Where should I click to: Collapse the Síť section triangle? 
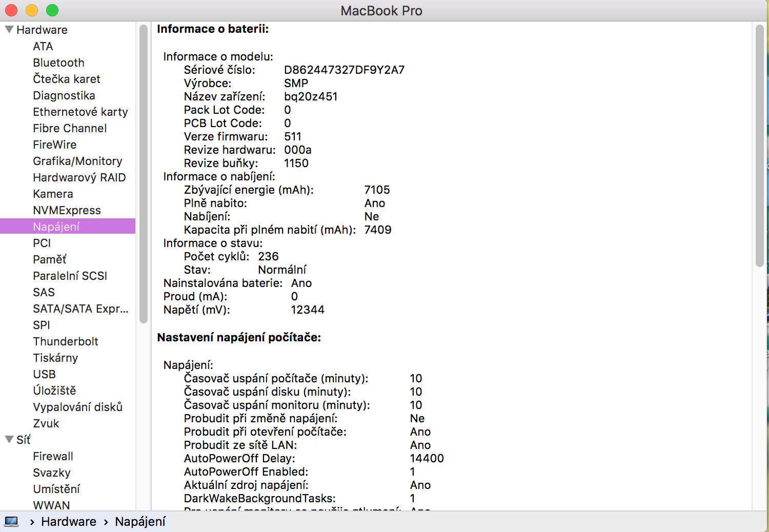[9, 440]
